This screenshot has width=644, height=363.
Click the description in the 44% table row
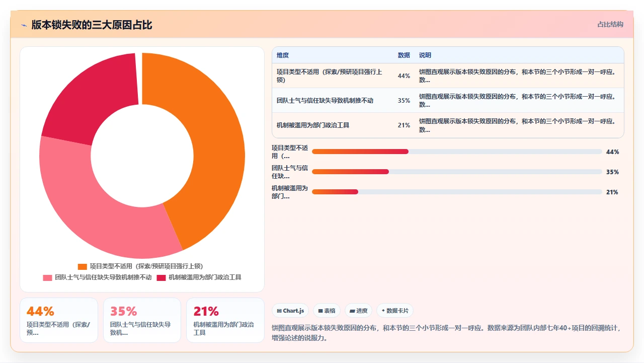point(518,76)
